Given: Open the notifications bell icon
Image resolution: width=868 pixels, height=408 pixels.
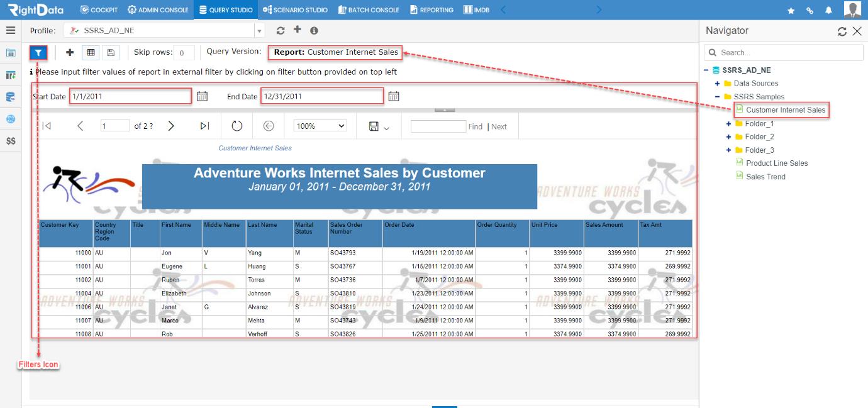Looking at the screenshot, I should (829, 10).
